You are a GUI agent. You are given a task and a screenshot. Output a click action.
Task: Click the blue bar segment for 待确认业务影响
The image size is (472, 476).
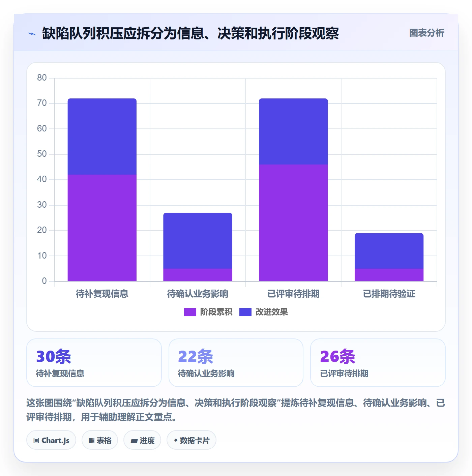click(198, 241)
